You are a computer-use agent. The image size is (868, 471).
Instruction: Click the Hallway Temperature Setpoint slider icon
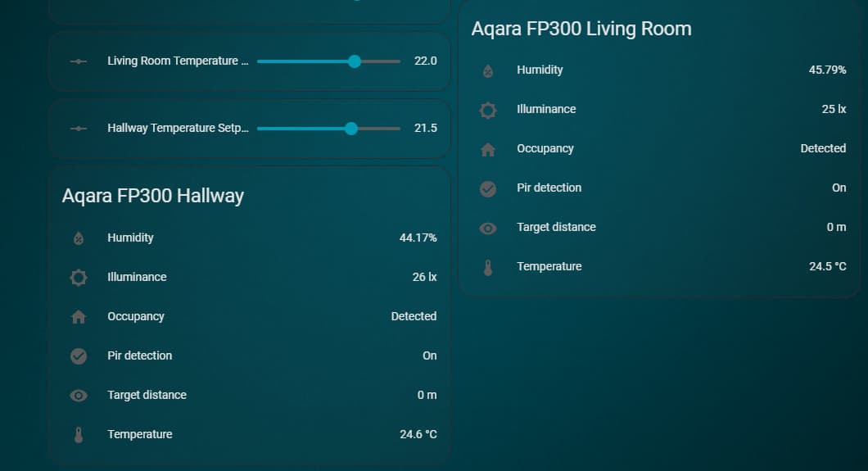tap(79, 129)
